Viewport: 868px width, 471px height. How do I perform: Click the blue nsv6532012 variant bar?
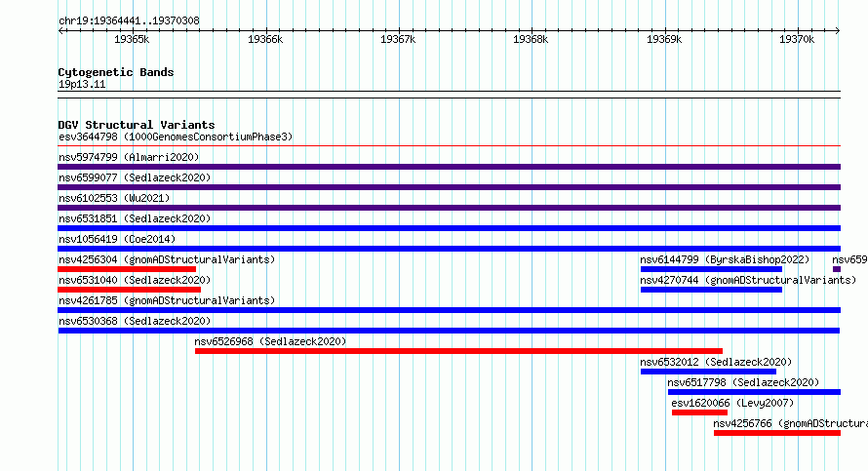[708, 372]
